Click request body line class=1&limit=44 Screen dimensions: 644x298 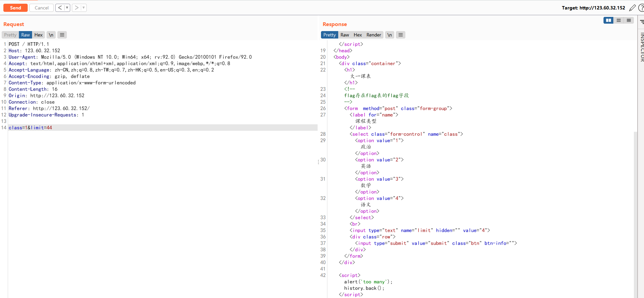tap(163, 128)
